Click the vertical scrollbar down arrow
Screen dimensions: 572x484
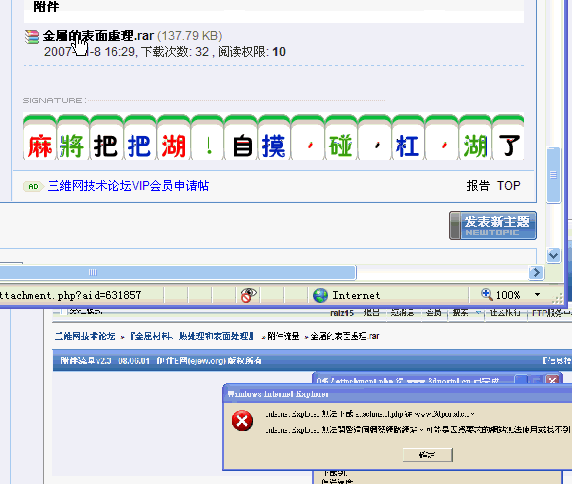(x=553, y=255)
